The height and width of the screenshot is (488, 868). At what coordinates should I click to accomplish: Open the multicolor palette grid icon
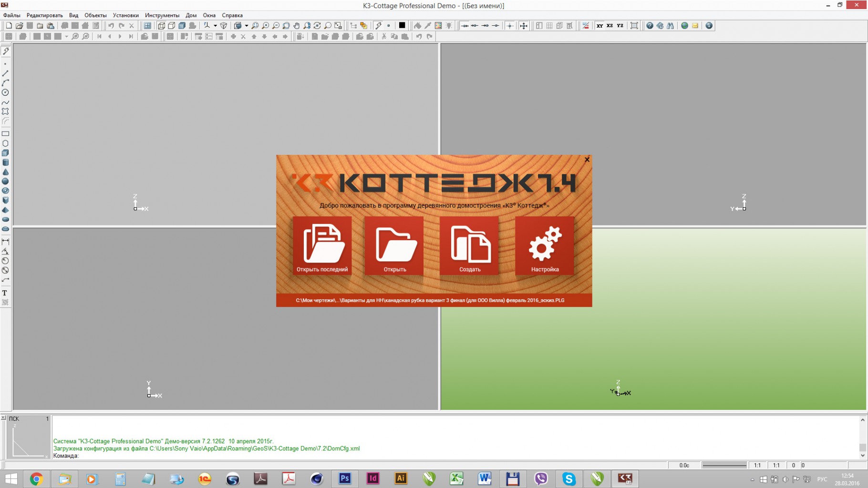coord(438,26)
